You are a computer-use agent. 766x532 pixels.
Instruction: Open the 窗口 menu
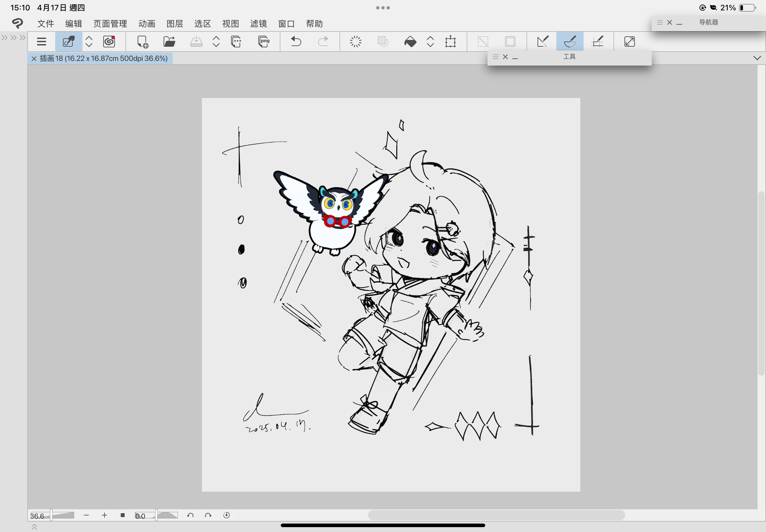pos(287,24)
